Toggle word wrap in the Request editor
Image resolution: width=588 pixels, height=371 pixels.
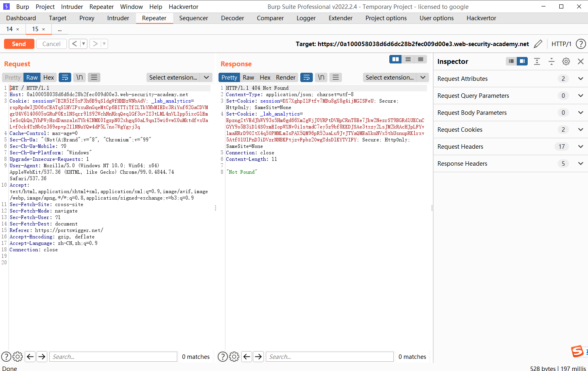tap(65, 77)
